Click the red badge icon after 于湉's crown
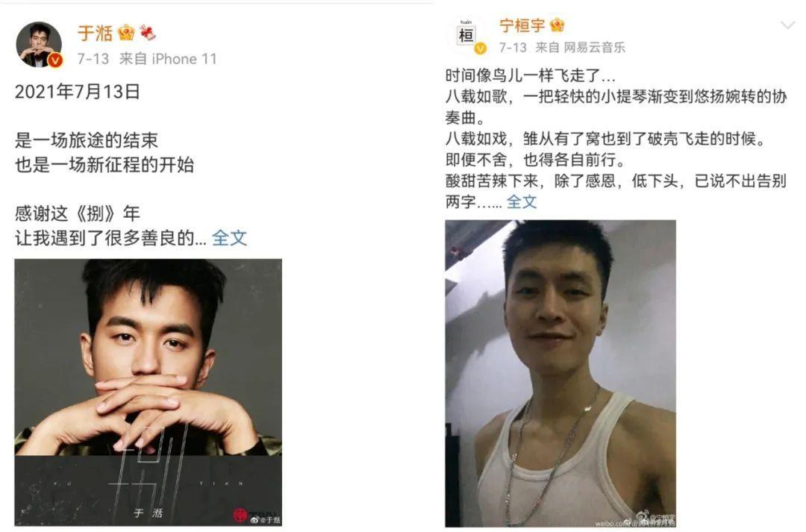Viewport: 806px width, 532px height. click(148, 33)
